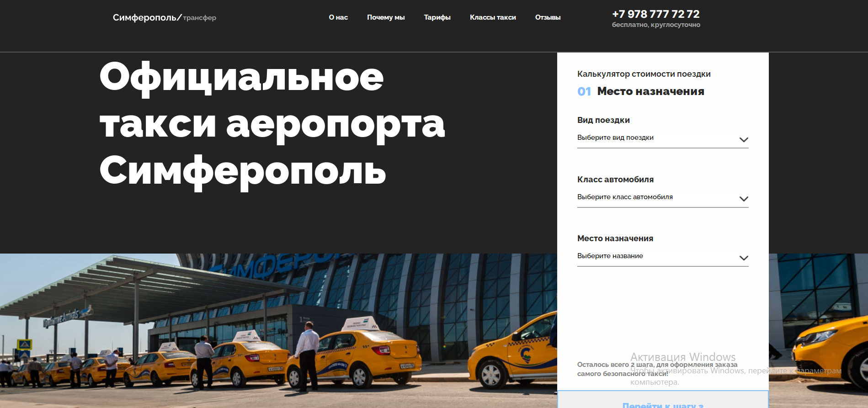Click the Класс автомобиля field label
This screenshot has height=408, width=868.
pos(615,180)
